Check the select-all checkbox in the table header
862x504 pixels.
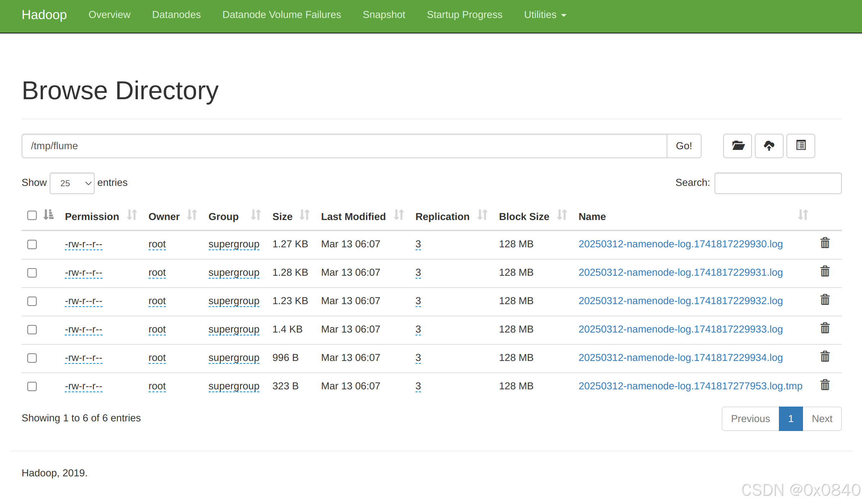point(32,216)
